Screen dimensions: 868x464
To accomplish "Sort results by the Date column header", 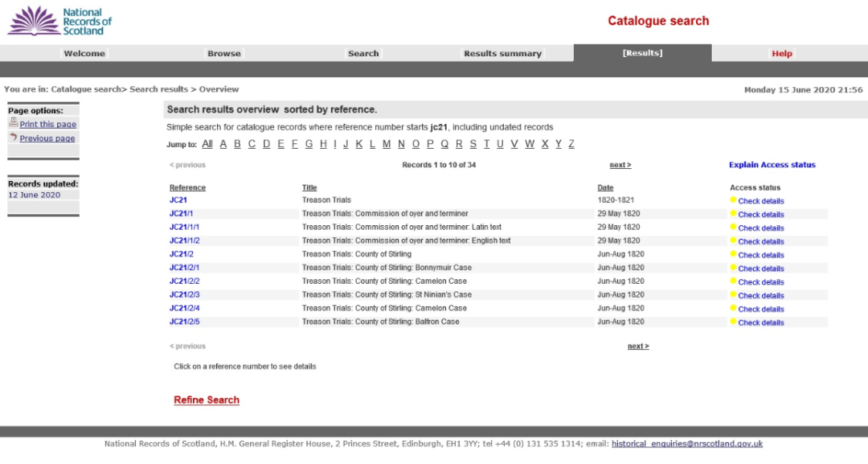I will click(604, 187).
